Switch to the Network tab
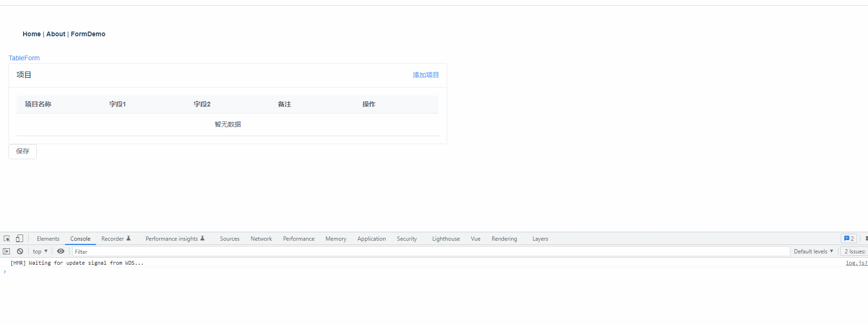This screenshot has height=325, width=868. point(261,239)
